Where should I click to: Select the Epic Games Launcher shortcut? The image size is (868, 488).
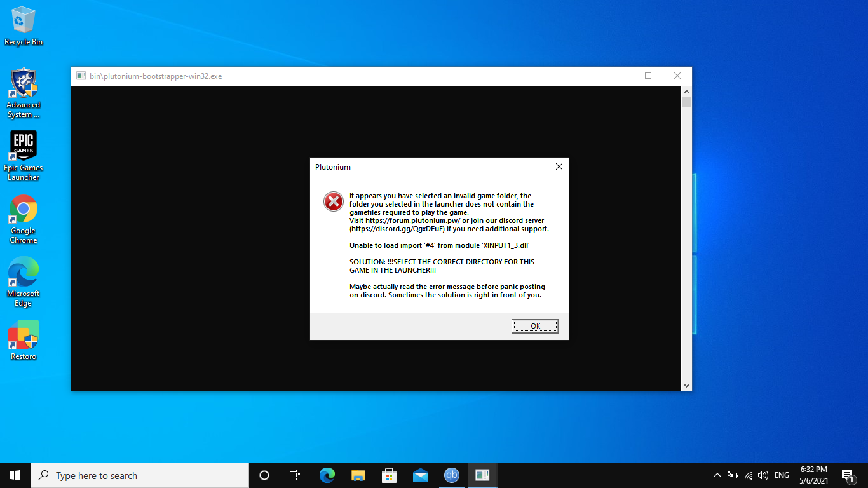tap(24, 156)
